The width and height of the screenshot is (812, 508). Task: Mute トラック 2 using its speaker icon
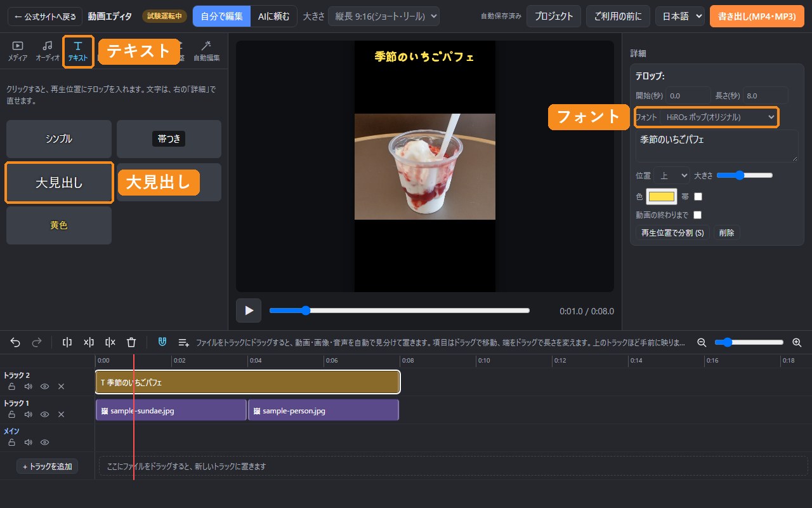(x=28, y=386)
